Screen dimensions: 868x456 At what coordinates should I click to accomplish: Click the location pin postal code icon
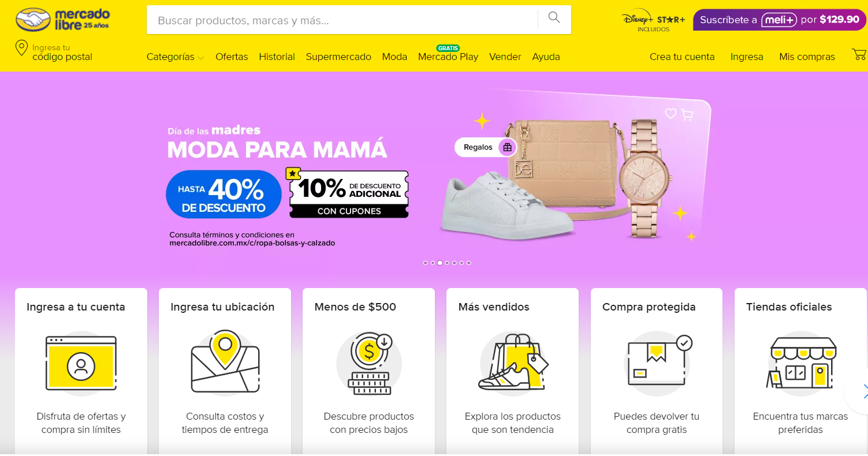(21, 48)
